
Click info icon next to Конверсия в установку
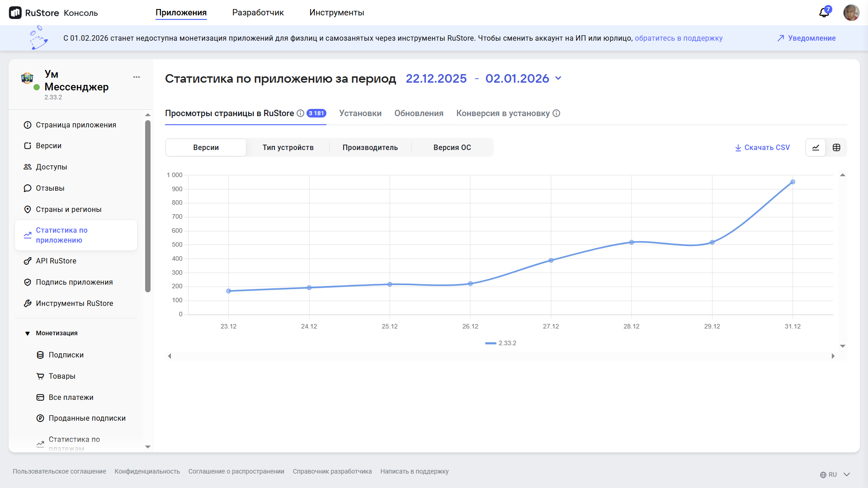click(x=557, y=113)
